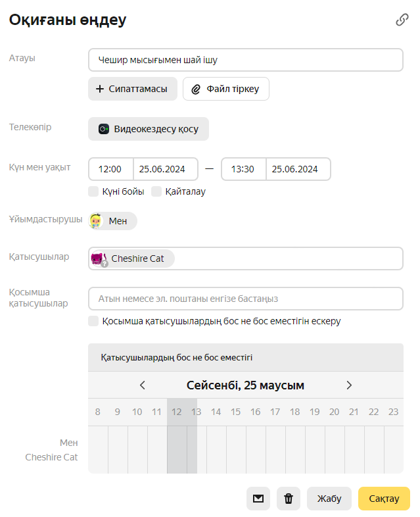Open start time 12:00 dropdown

point(110,169)
